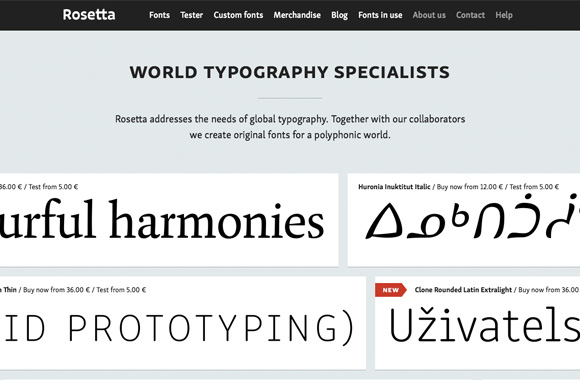Go to the Contact page
Image resolution: width=580 pixels, height=380 pixels.
click(470, 15)
